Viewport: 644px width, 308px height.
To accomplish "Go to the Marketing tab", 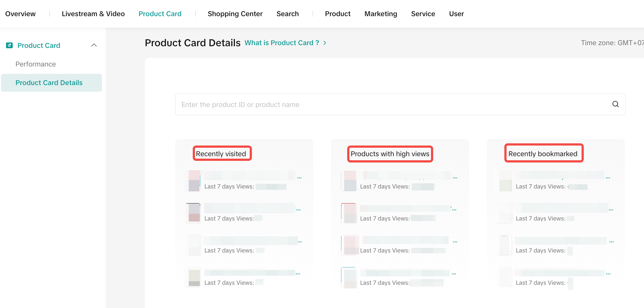I will click(x=381, y=14).
